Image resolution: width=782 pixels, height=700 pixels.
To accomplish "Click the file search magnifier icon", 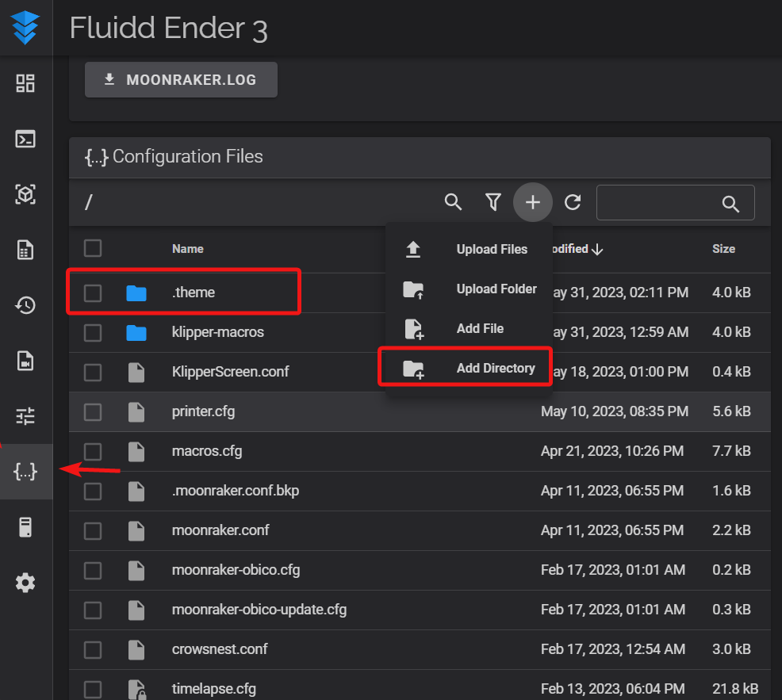I will [x=453, y=202].
